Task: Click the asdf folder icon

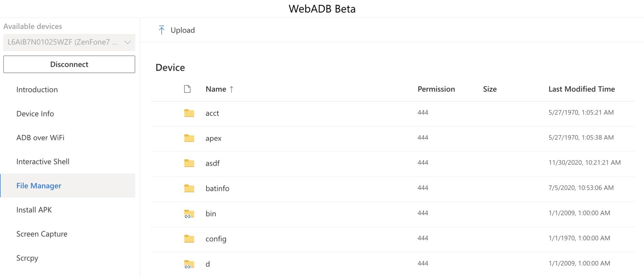Action: (x=189, y=163)
